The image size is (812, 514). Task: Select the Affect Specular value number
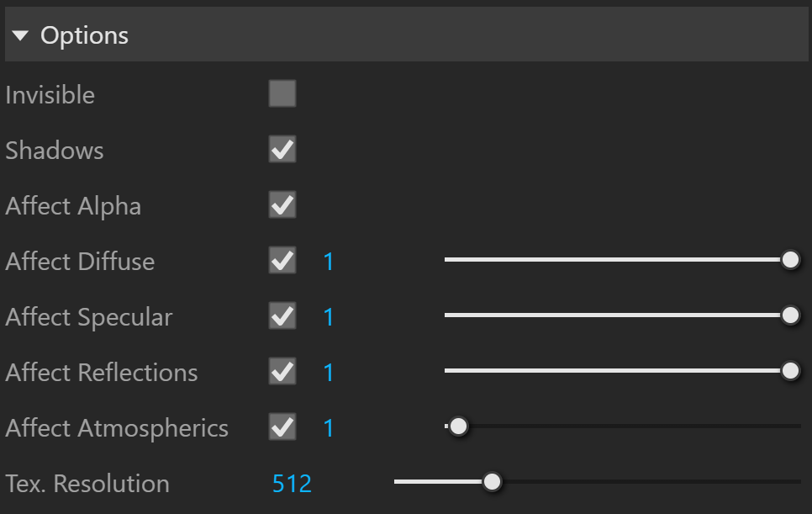pos(329,316)
